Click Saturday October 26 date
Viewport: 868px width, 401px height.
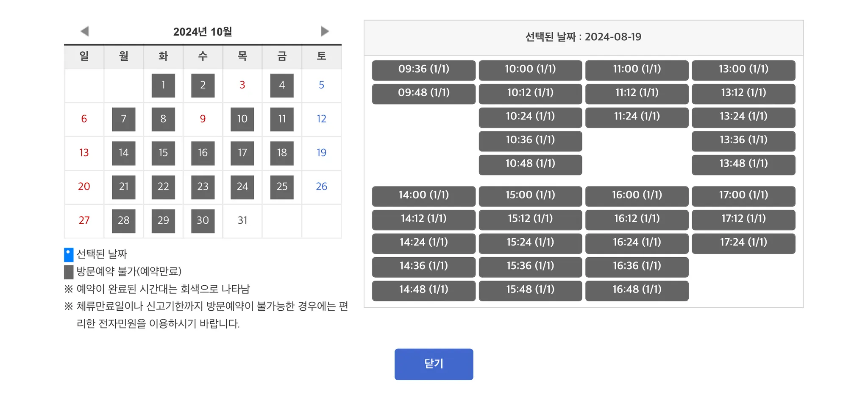[x=321, y=187]
